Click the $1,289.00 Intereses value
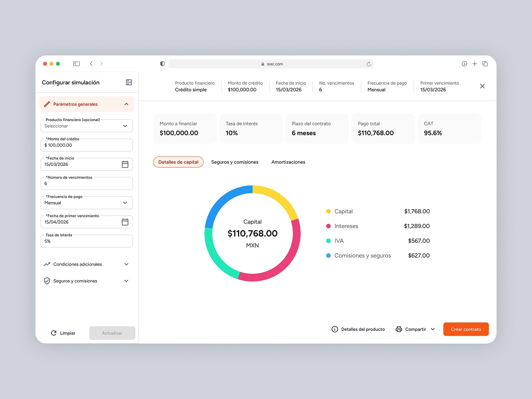The height and width of the screenshot is (399, 532). [x=417, y=226]
